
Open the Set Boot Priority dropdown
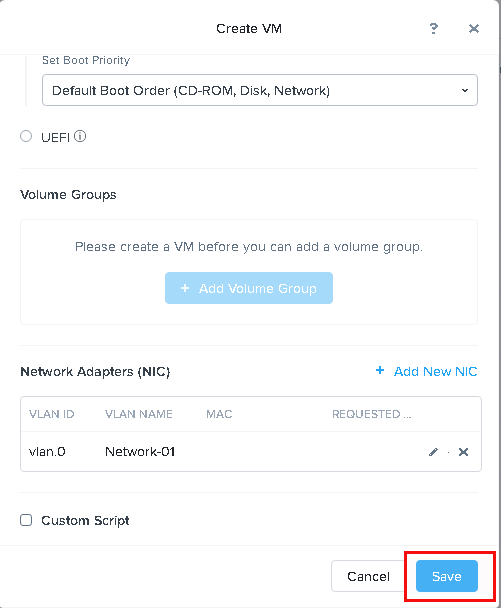pos(260,90)
